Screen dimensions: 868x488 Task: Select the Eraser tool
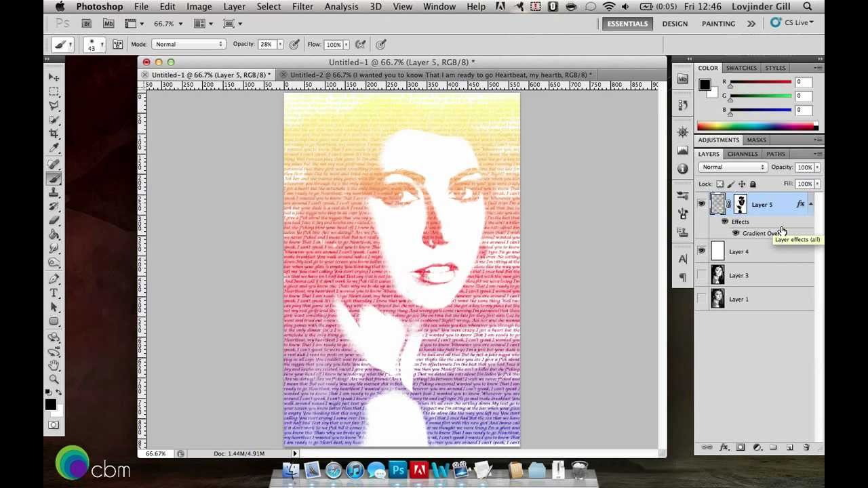[54, 222]
